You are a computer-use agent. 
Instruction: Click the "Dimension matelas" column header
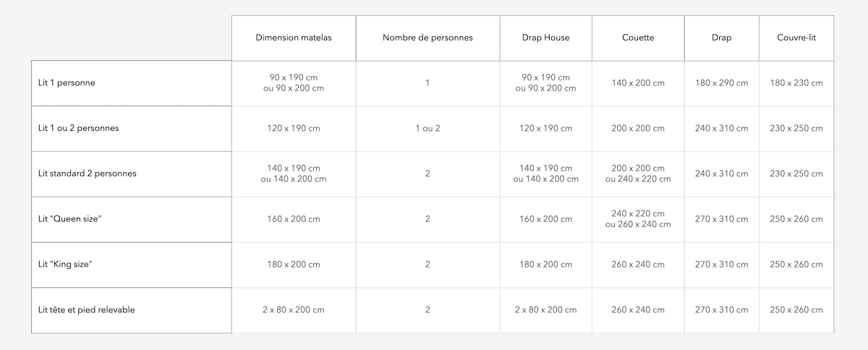294,38
